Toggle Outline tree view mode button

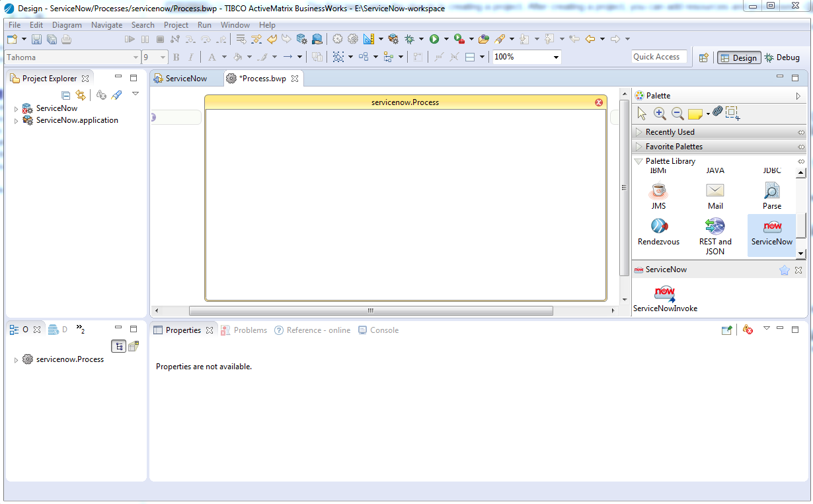(x=118, y=346)
